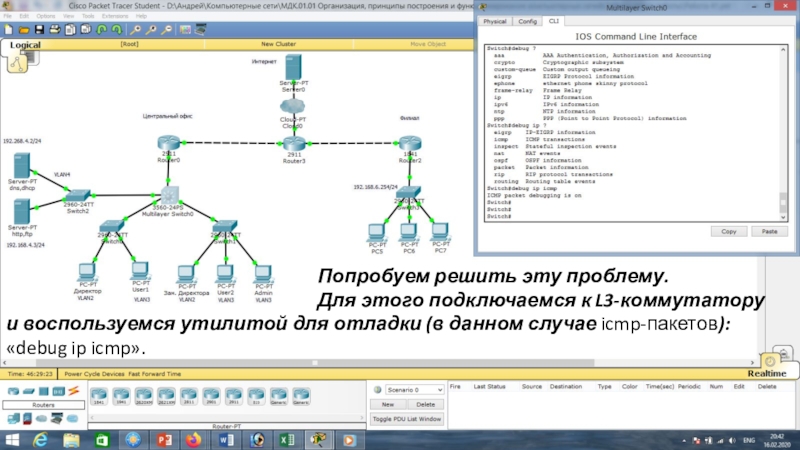The image size is (800, 450).
Task: Click the Paste toolbar icon
Action: point(86,30)
